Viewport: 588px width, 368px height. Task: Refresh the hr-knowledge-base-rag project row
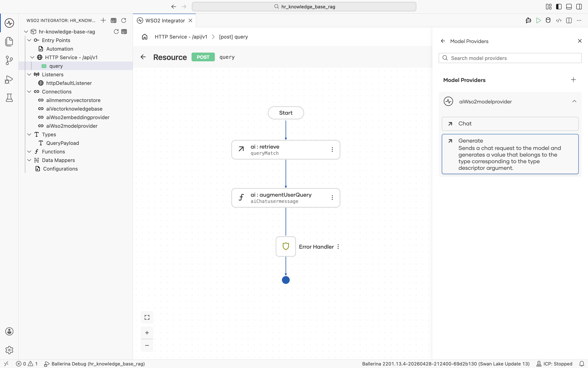[x=116, y=32]
